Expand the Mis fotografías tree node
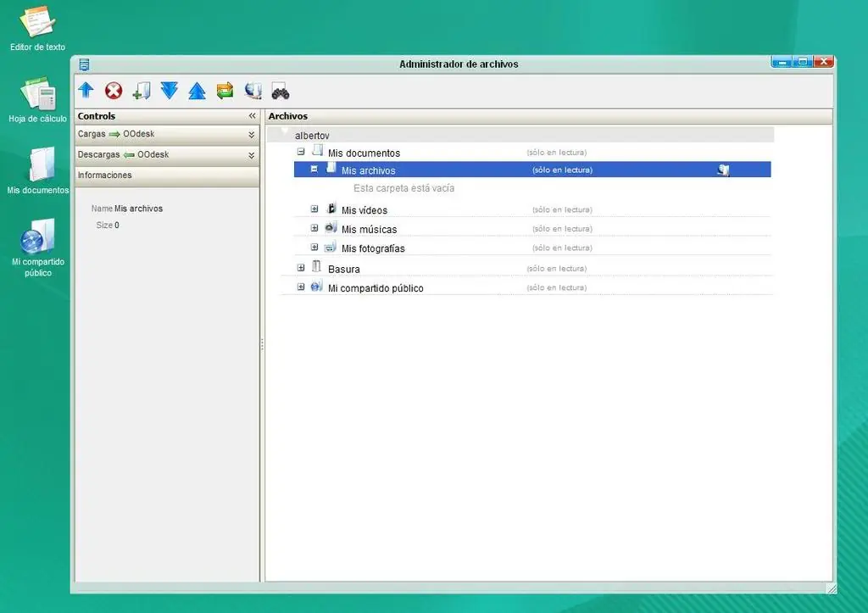 (314, 248)
